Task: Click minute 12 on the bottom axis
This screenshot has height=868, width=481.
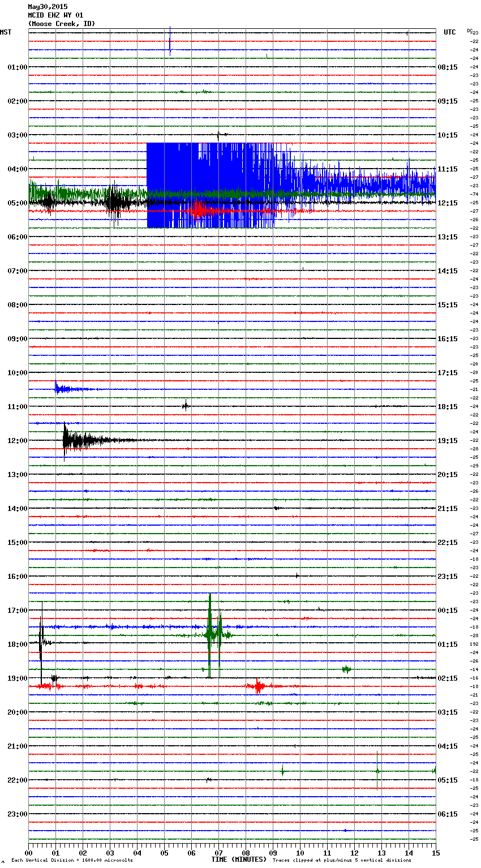Action: (354, 853)
